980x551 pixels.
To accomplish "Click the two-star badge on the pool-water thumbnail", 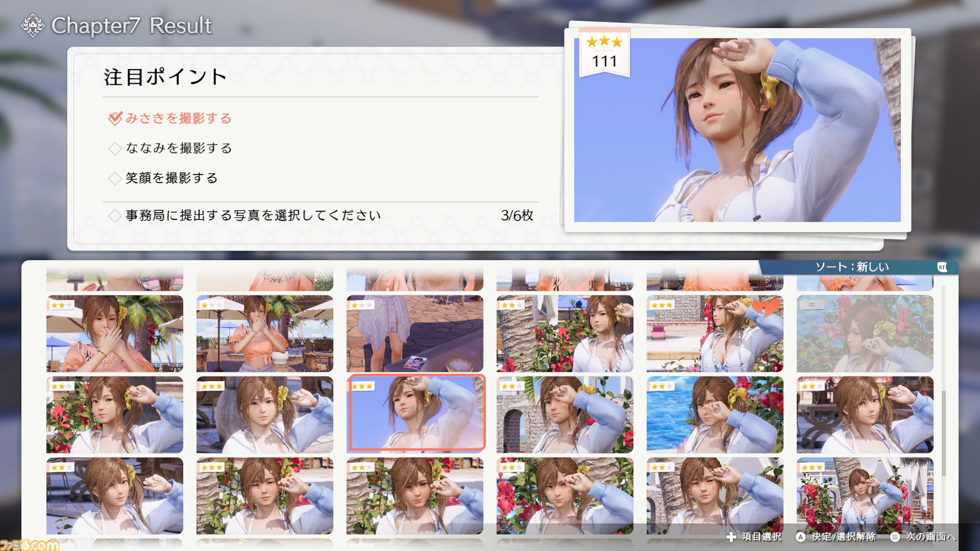I will point(661,386).
